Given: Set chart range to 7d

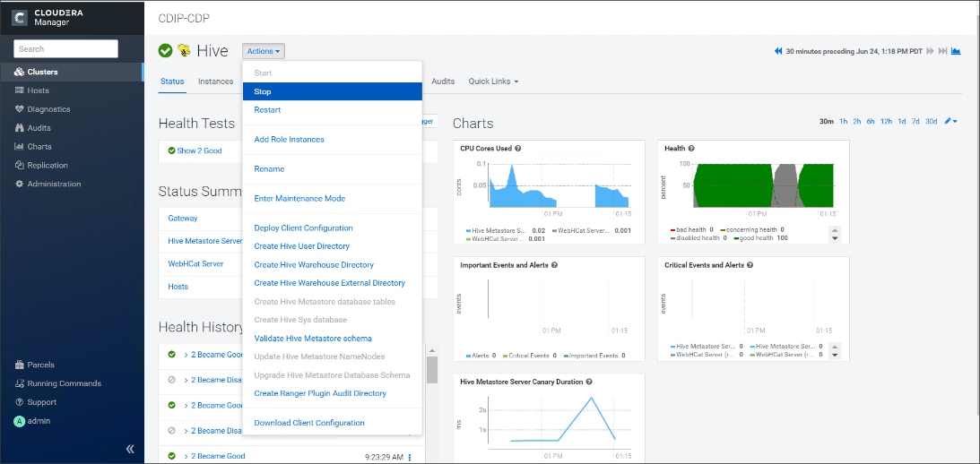Looking at the screenshot, I should click(x=915, y=121).
